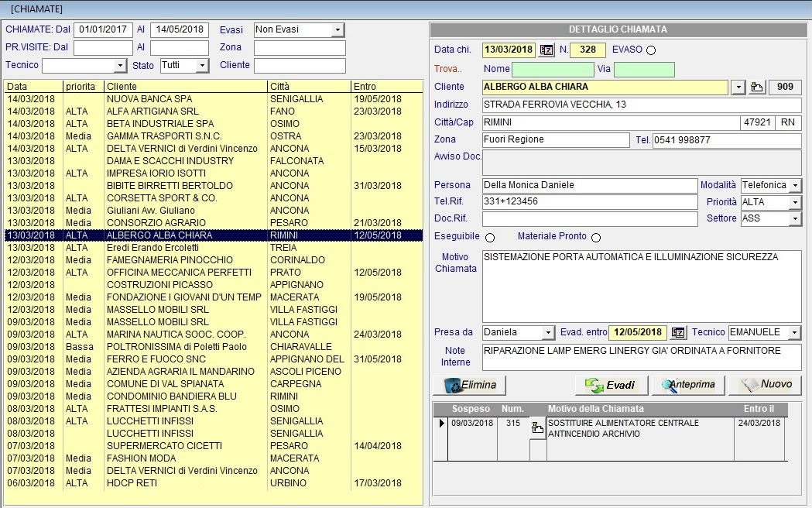Select the IMPRESA IORIO ISOTTI row
This screenshot has width=812, height=508.
pyautogui.click(x=214, y=173)
